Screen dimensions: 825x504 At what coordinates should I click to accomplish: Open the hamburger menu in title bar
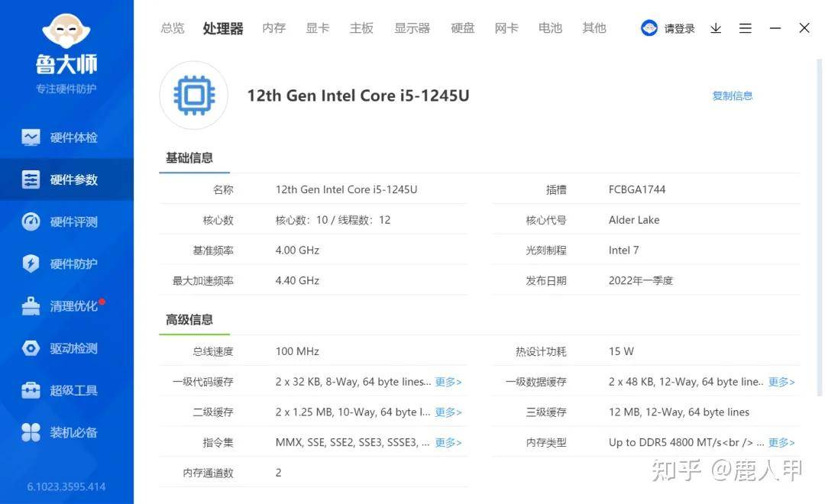tap(746, 28)
